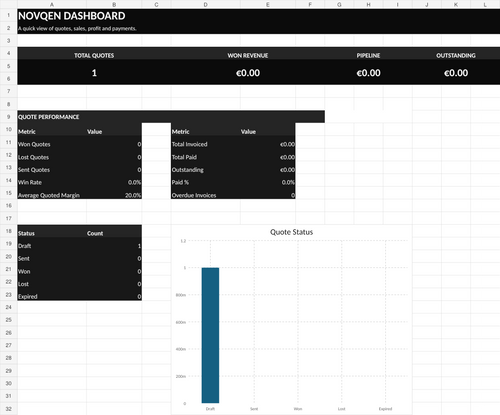Select the QUOTE PERFORMANCE section heading

pyautogui.click(x=49, y=117)
